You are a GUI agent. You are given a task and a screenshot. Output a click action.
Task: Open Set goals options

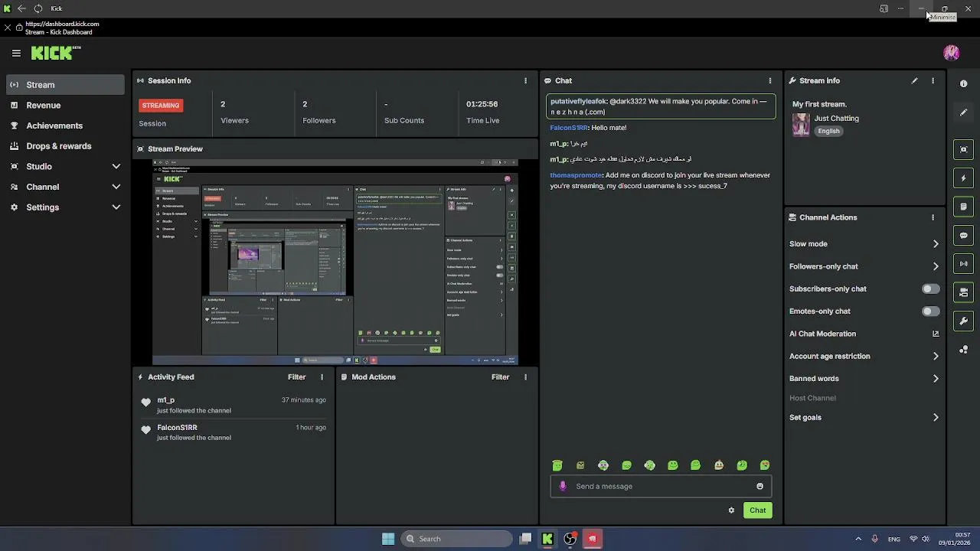(x=864, y=417)
